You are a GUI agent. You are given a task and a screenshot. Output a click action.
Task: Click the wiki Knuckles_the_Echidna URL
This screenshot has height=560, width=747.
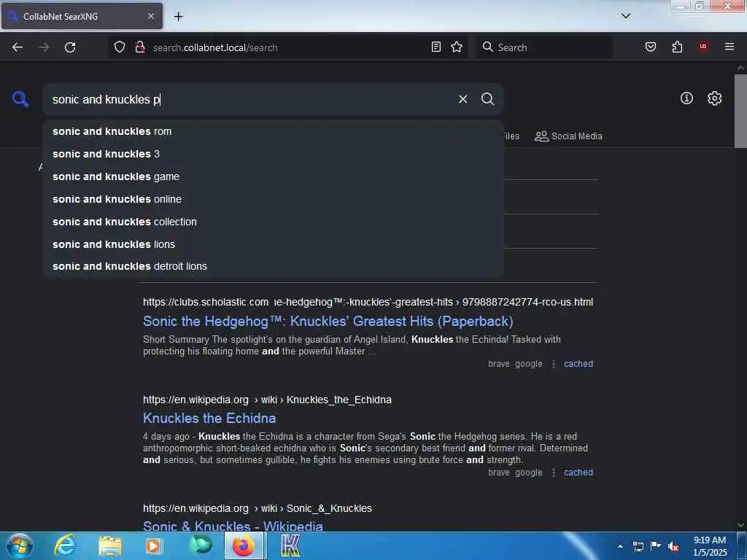tap(267, 400)
